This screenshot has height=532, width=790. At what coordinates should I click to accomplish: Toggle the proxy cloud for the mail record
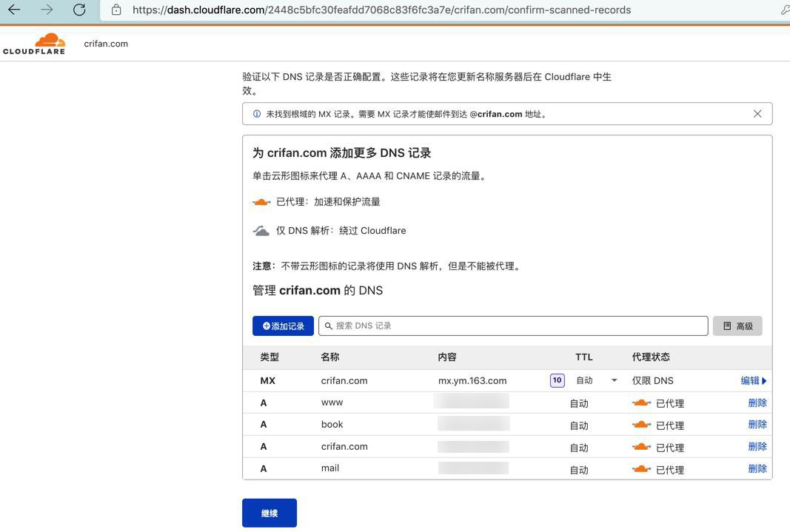tap(641, 469)
